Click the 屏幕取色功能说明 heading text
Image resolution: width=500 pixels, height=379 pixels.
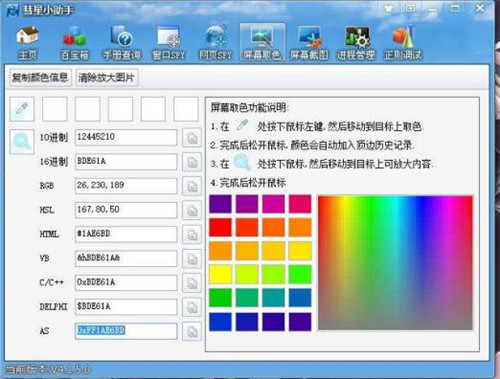pyautogui.click(x=249, y=108)
